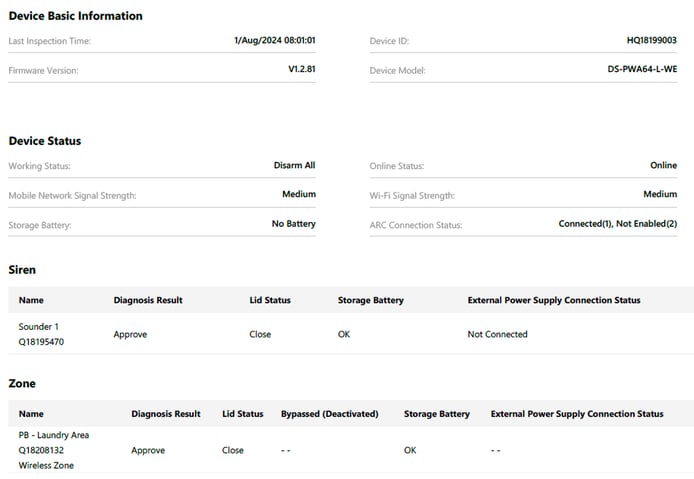Screen dimensions: 694x479
Task: Click the Wi-Fi Signal Strength label
Action: point(412,196)
